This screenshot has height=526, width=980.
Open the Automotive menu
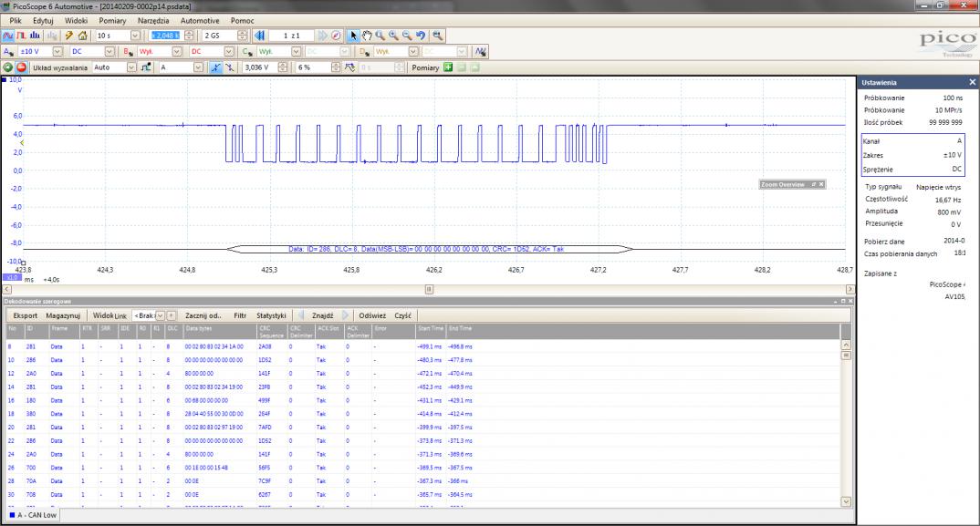(x=199, y=19)
